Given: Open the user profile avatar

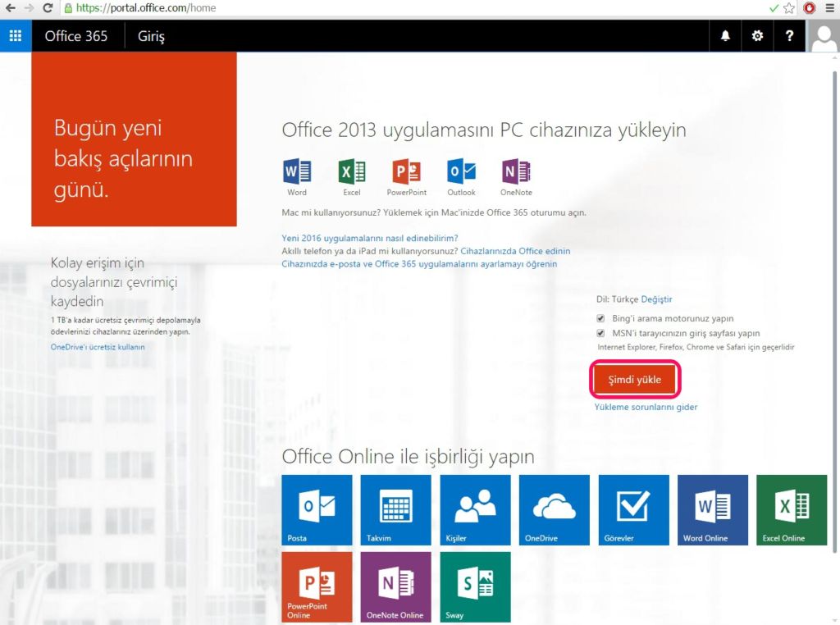Looking at the screenshot, I should (x=822, y=36).
